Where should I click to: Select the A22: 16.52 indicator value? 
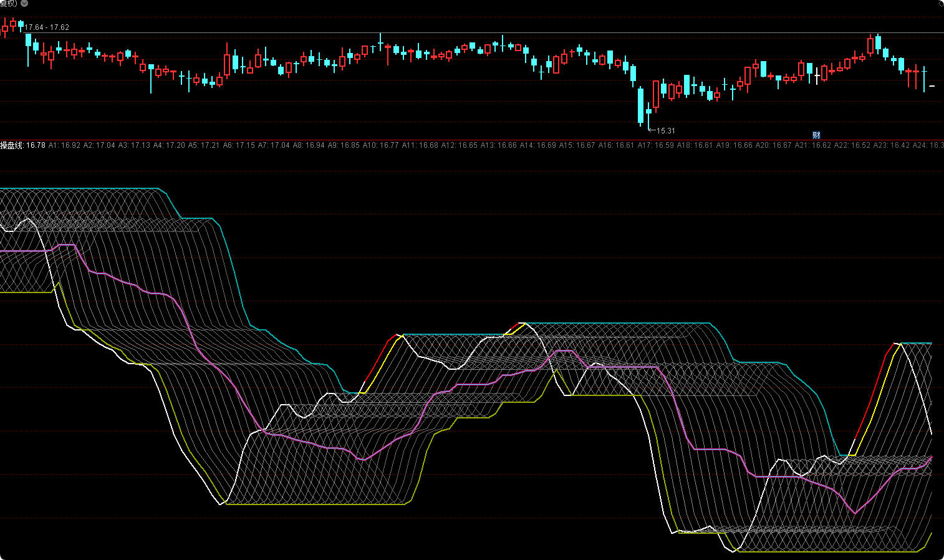852,145
